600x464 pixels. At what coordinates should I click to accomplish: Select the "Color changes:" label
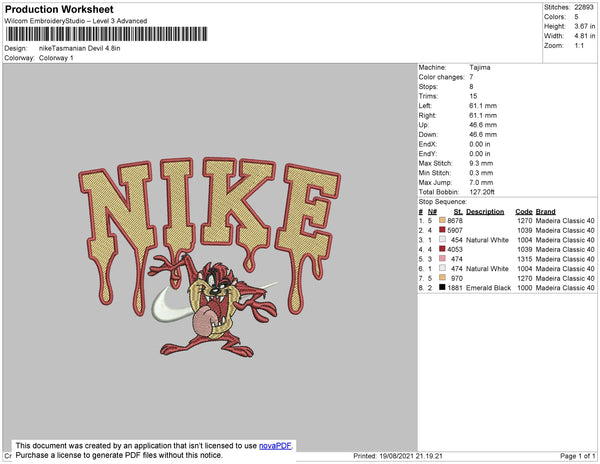point(441,77)
